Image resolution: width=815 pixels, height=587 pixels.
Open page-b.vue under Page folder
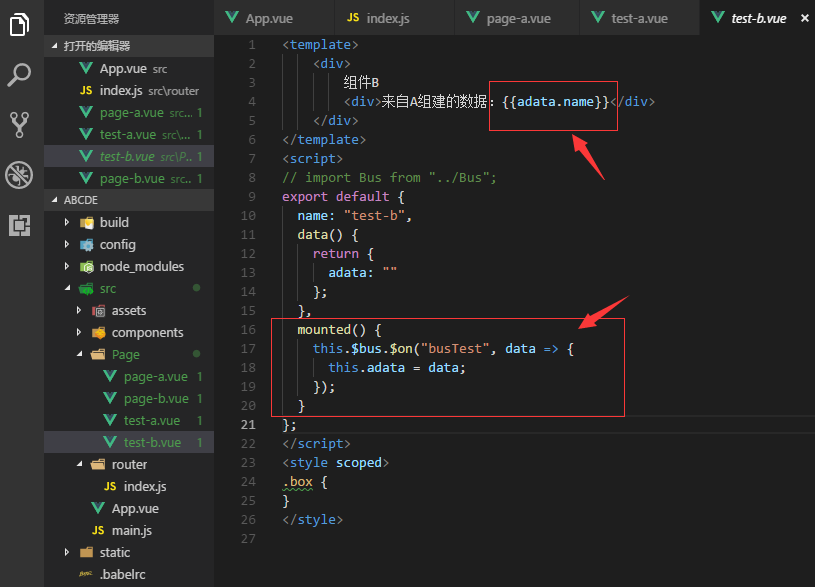click(129, 398)
